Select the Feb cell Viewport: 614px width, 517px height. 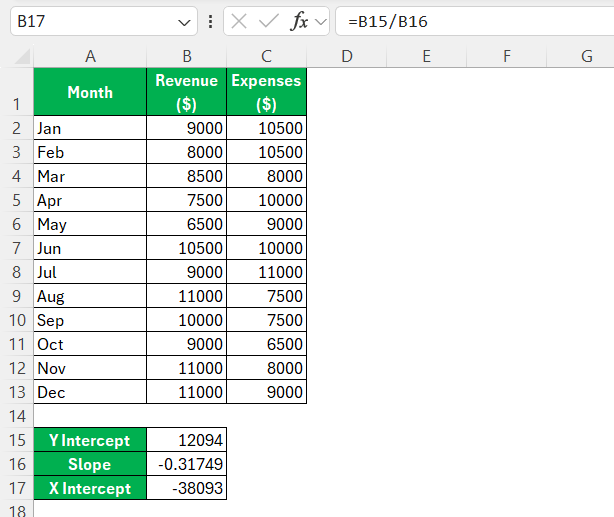pyautogui.click(x=90, y=152)
